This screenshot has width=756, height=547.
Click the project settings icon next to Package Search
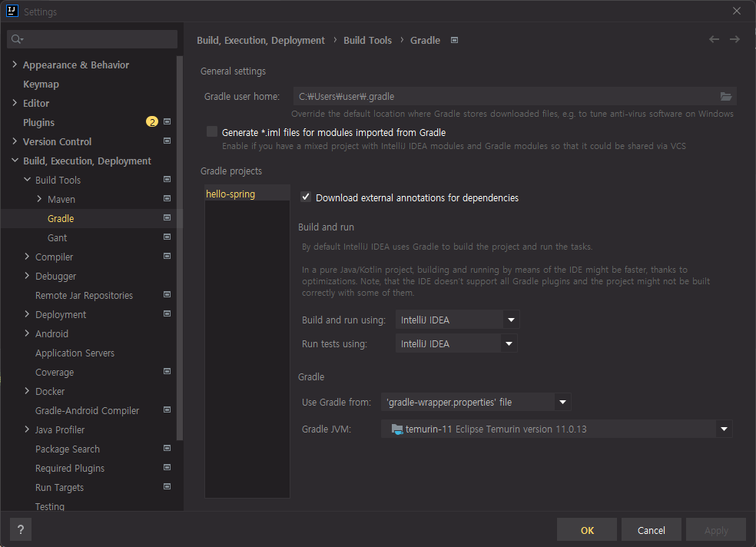(167, 448)
